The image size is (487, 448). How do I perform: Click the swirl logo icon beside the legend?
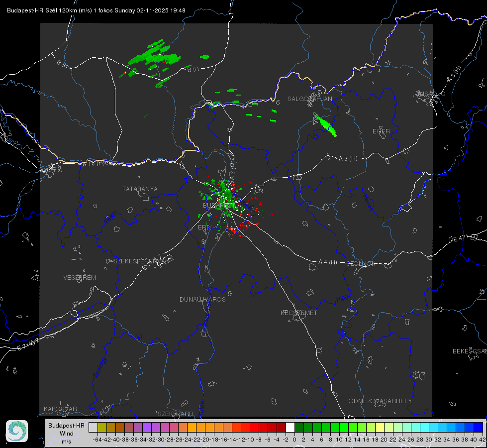click(17, 431)
